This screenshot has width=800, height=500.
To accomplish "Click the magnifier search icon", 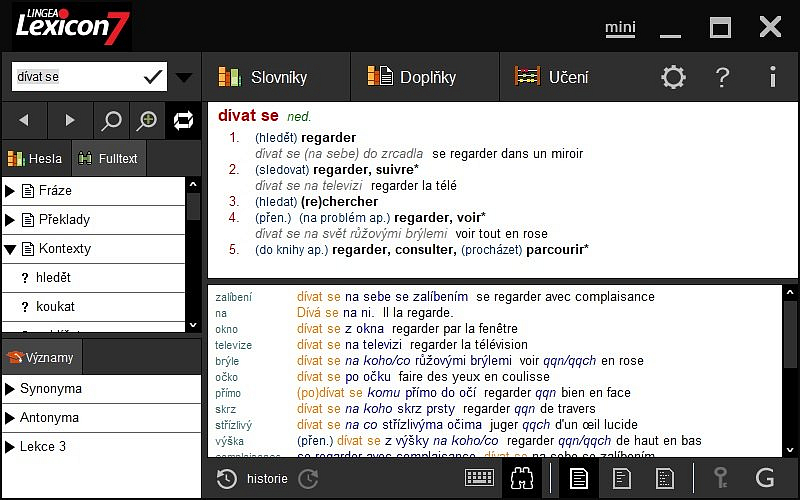I will [x=112, y=121].
